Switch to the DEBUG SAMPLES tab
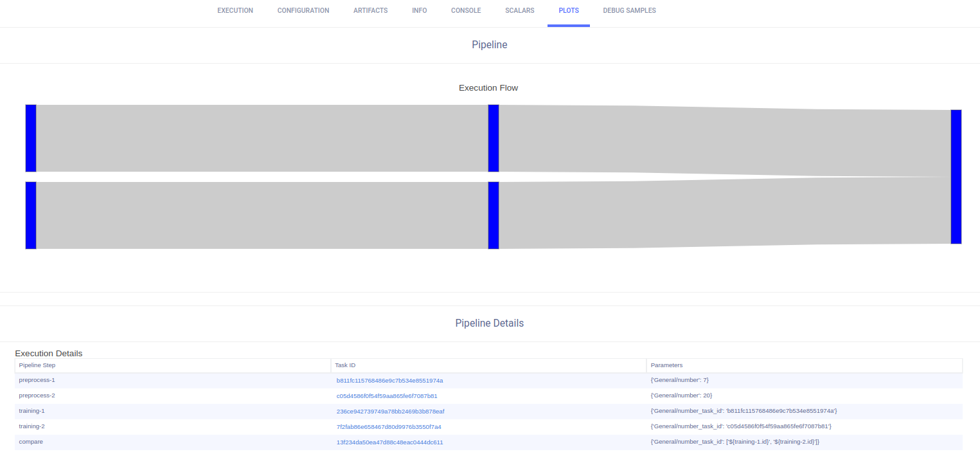 coord(629,11)
